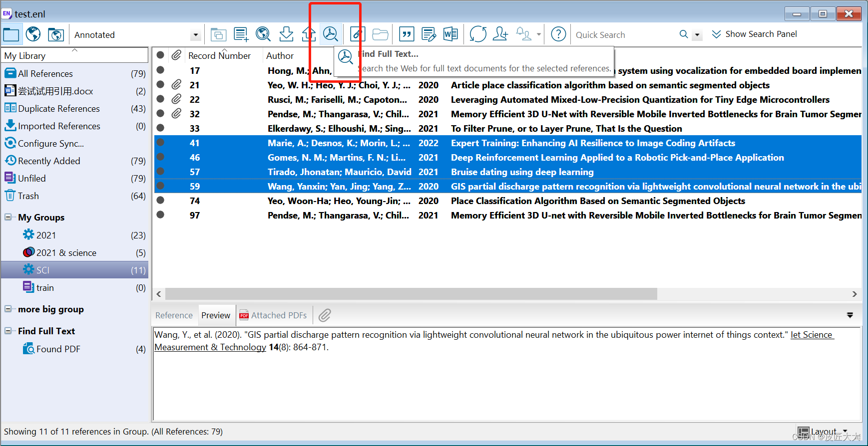Switch to Online Search Mode globe icon
The image size is (868, 446).
coord(33,34)
